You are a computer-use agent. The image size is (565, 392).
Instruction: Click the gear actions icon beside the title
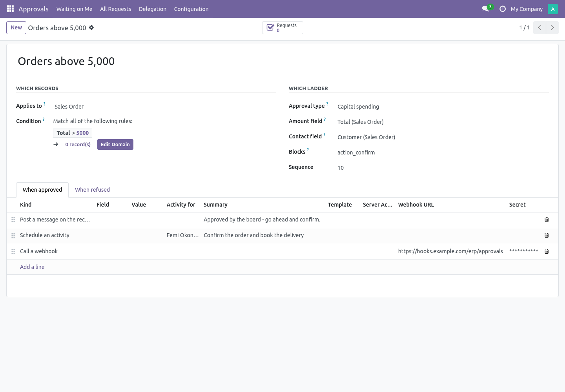click(91, 27)
